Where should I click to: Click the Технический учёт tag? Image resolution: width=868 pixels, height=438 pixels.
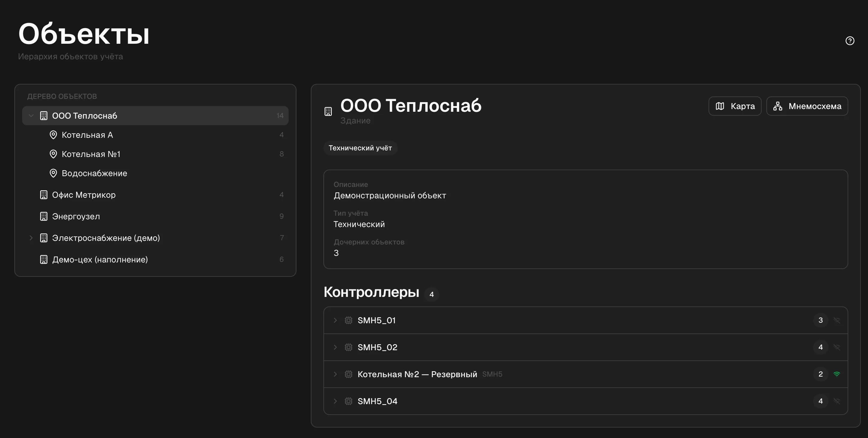pos(360,148)
